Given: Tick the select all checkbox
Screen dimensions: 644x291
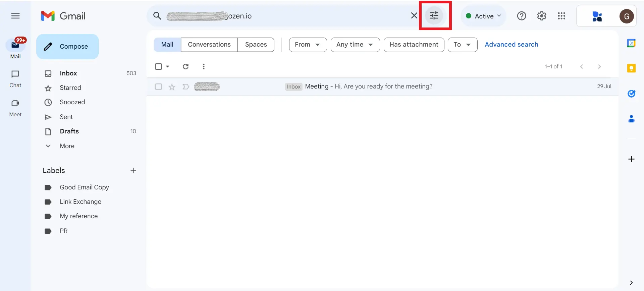Looking at the screenshot, I should [x=159, y=66].
